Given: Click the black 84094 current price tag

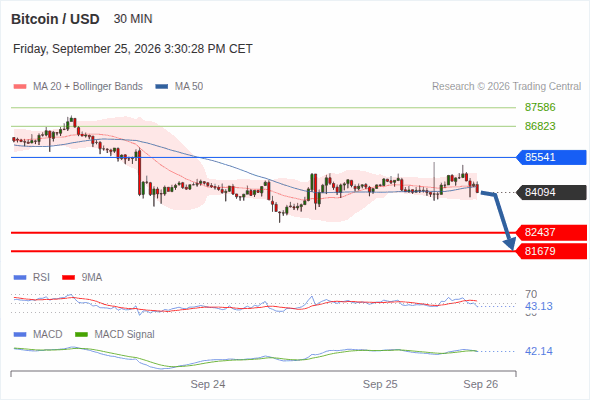Looking at the screenshot, I should [550, 192].
